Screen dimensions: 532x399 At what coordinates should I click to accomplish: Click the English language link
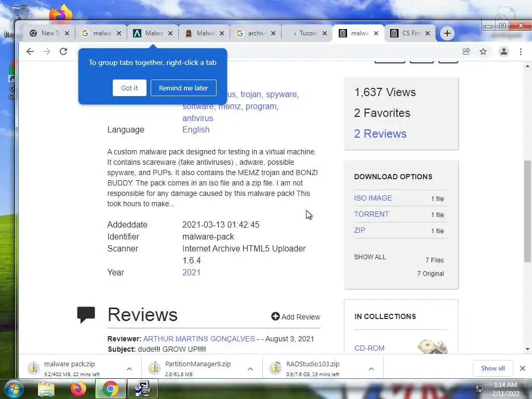(x=196, y=129)
